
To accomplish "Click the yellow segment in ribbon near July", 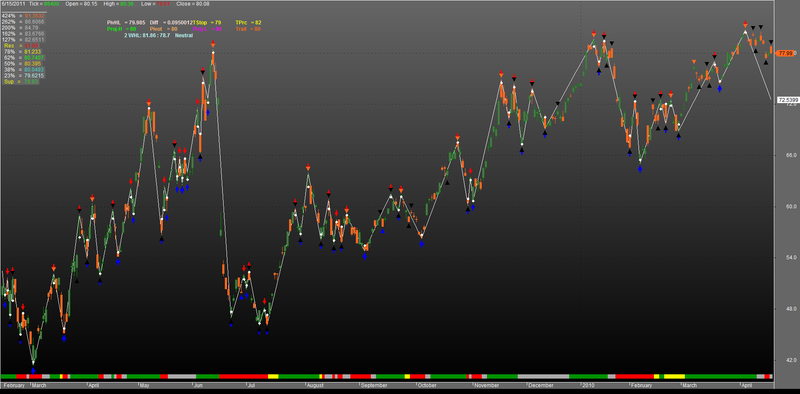I will click(273, 376).
